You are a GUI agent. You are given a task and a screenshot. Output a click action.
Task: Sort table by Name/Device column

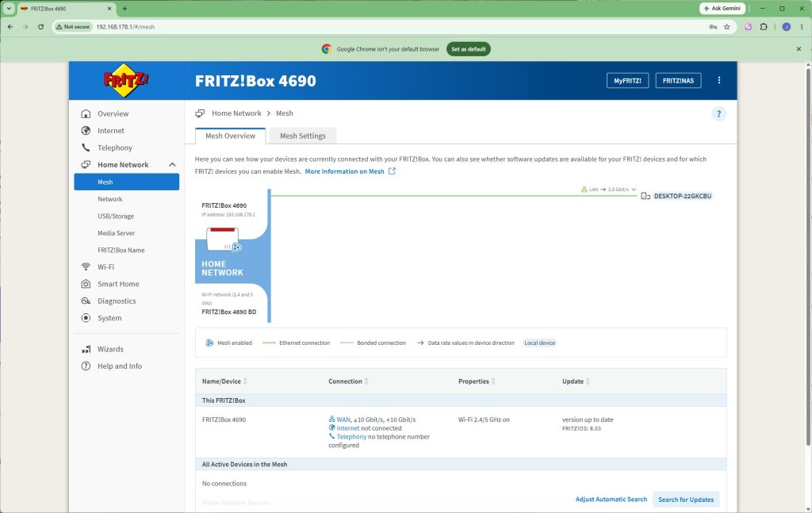click(x=245, y=381)
